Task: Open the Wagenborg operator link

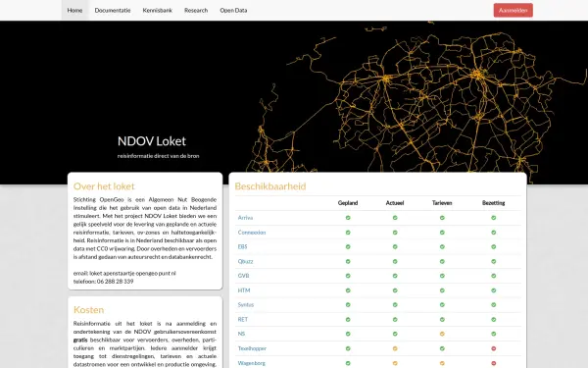Action: 251,363
